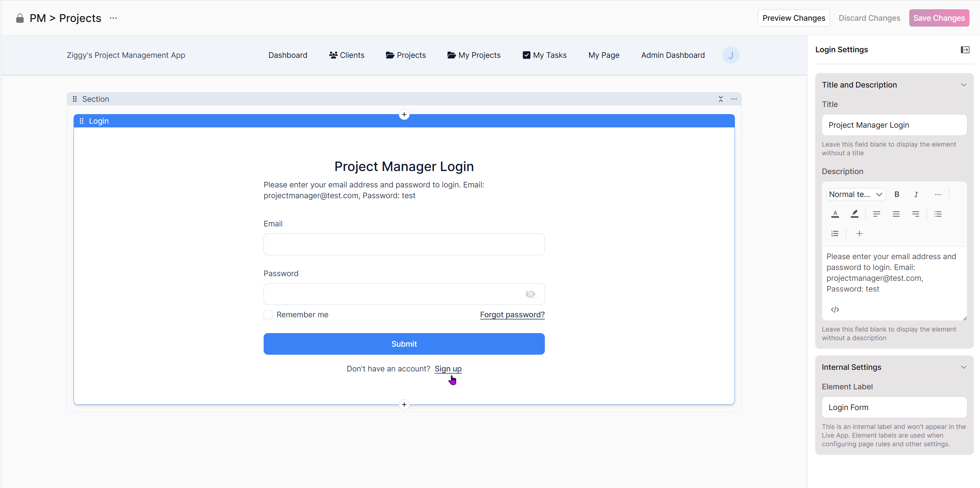Open more text formatting options ellipsis
Image resolution: width=980 pixels, height=488 pixels.
938,194
